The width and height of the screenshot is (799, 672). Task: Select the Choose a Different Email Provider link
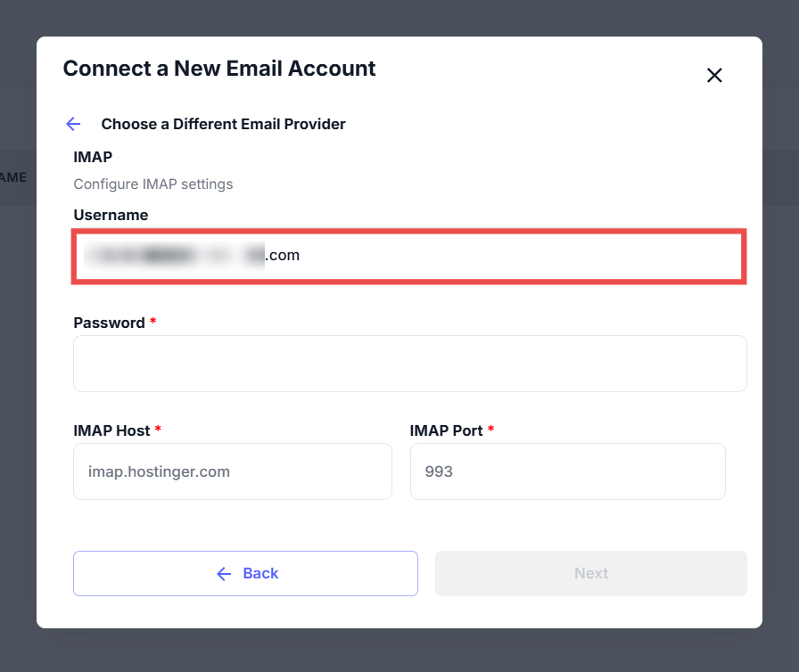pos(223,124)
